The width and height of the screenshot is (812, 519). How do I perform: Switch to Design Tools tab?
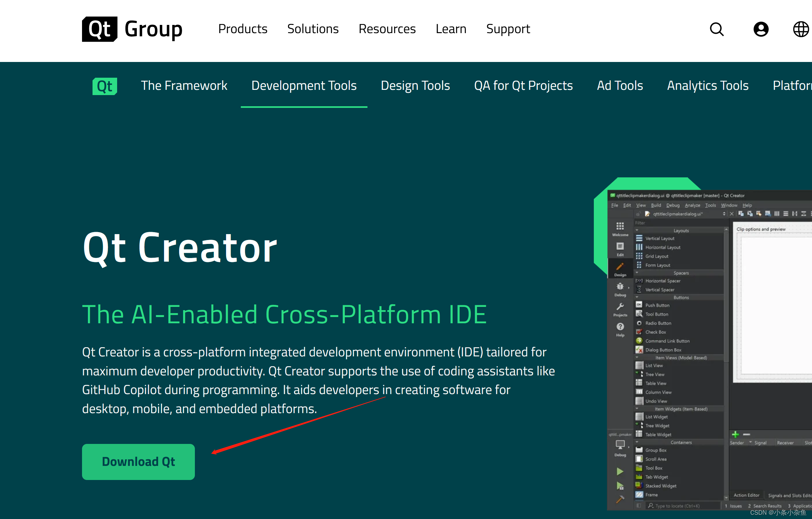(415, 86)
